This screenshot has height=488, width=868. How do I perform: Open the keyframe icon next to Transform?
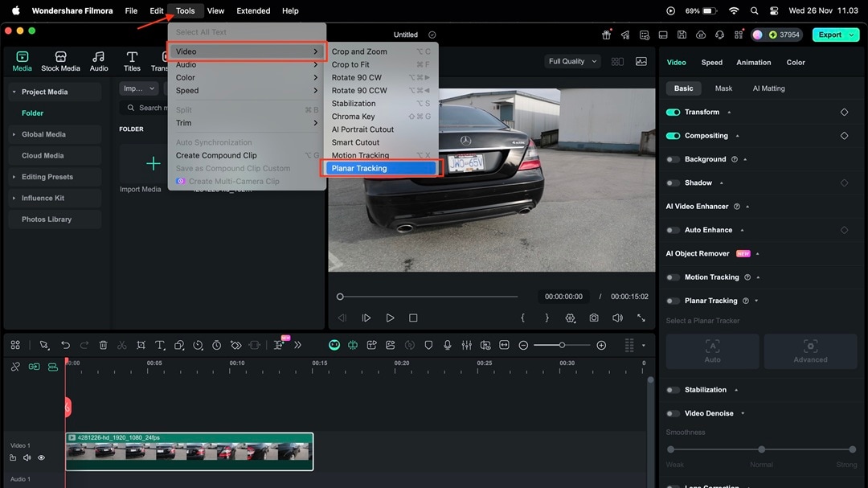click(x=844, y=112)
